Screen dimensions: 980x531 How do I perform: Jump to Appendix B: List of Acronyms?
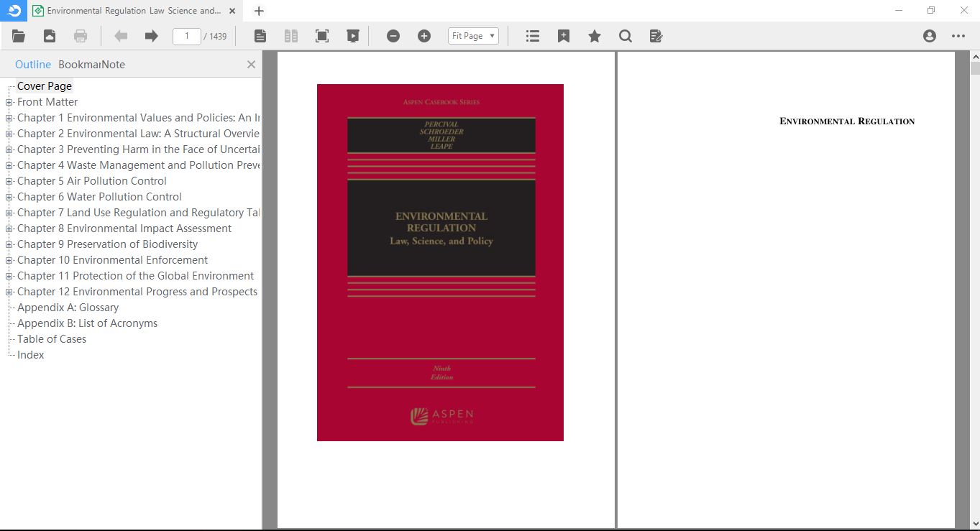(87, 323)
